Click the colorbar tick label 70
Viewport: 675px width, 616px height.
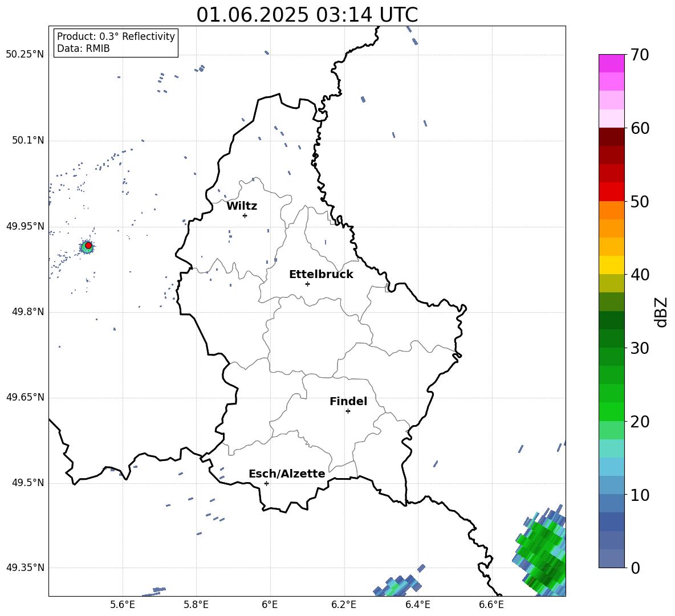pyautogui.click(x=640, y=55)
